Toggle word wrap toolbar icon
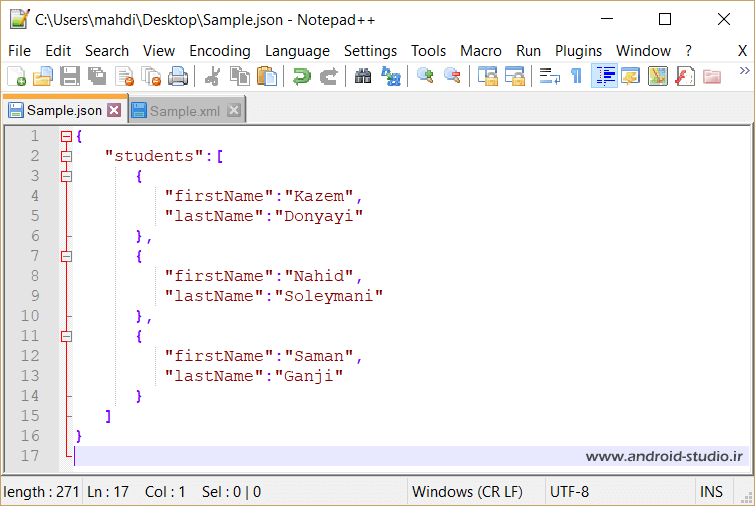This screenshot has width=755, height=506. coord(549,77)
